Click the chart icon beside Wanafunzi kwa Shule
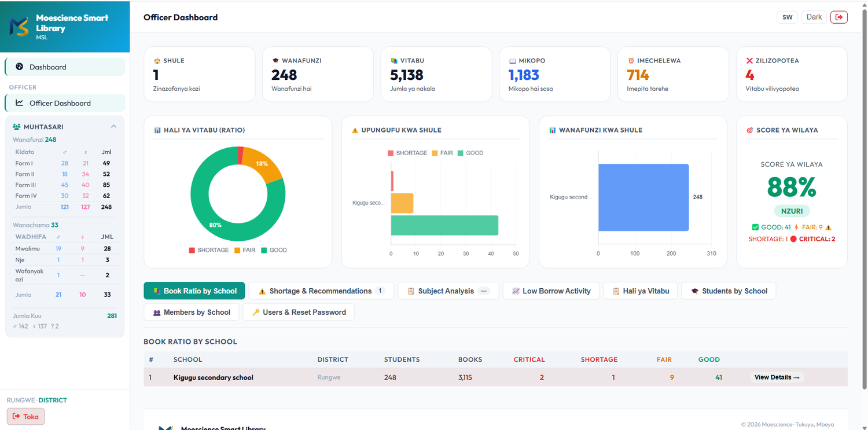The image size is (868, 430). [x=553, y=130]
